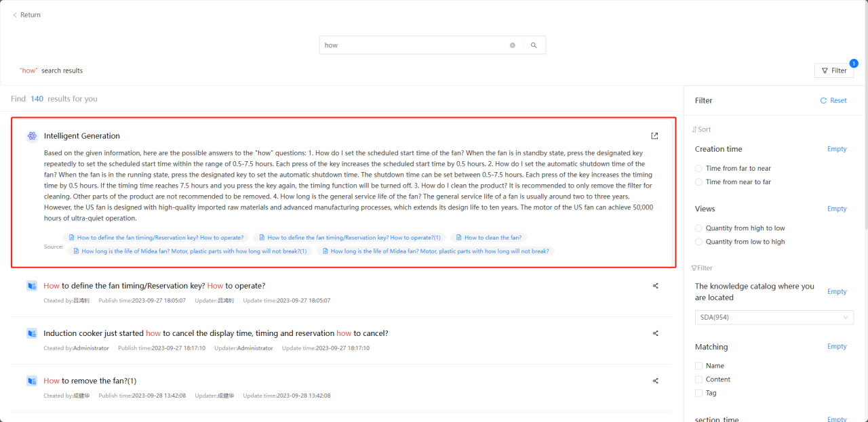Click the magnifier search icon

pos(534,45)
